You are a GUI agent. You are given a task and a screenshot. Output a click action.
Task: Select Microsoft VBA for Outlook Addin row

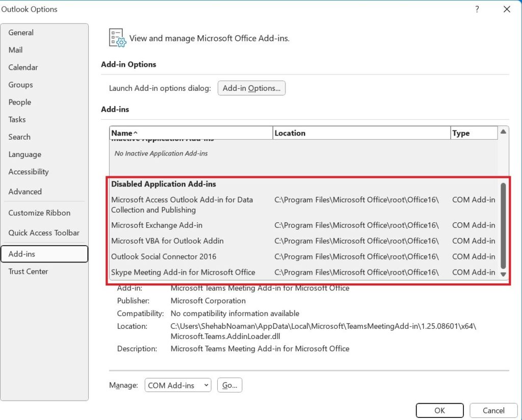[x=167, y=241]
